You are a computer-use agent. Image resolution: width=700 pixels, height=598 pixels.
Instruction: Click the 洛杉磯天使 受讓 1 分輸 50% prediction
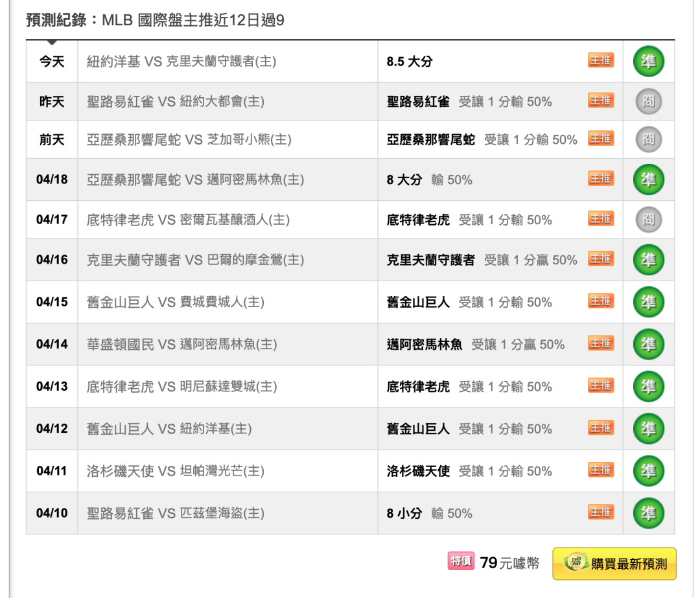(469, 471)
